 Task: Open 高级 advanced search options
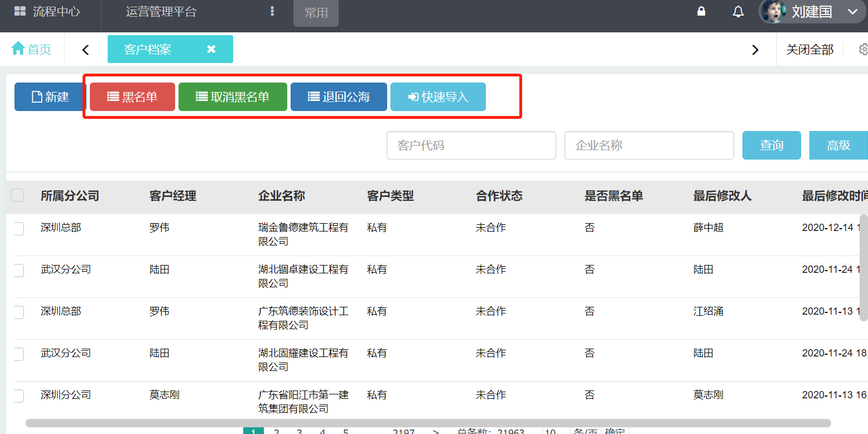click(x=838, y=146)
